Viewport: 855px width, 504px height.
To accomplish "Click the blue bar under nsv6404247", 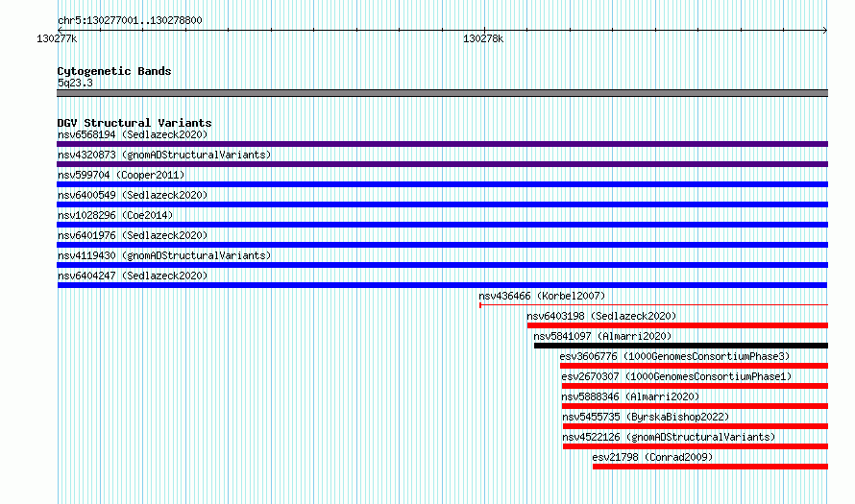I will point(442,285).
